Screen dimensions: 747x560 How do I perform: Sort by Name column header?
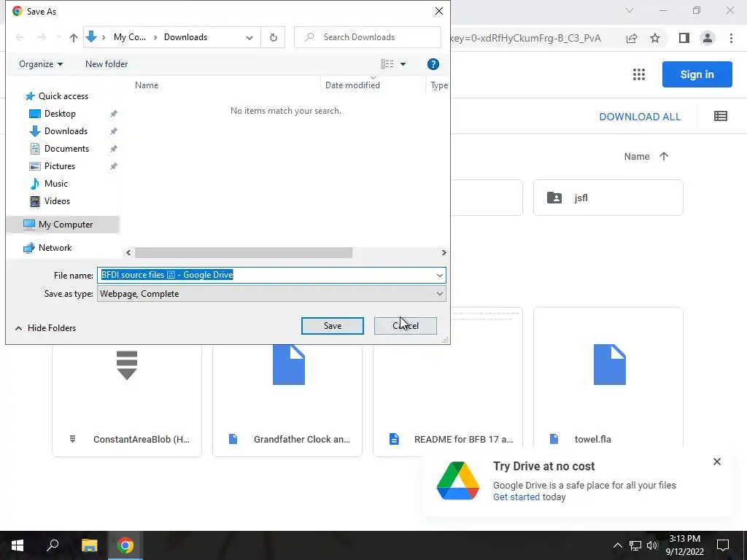coord(146,85)
